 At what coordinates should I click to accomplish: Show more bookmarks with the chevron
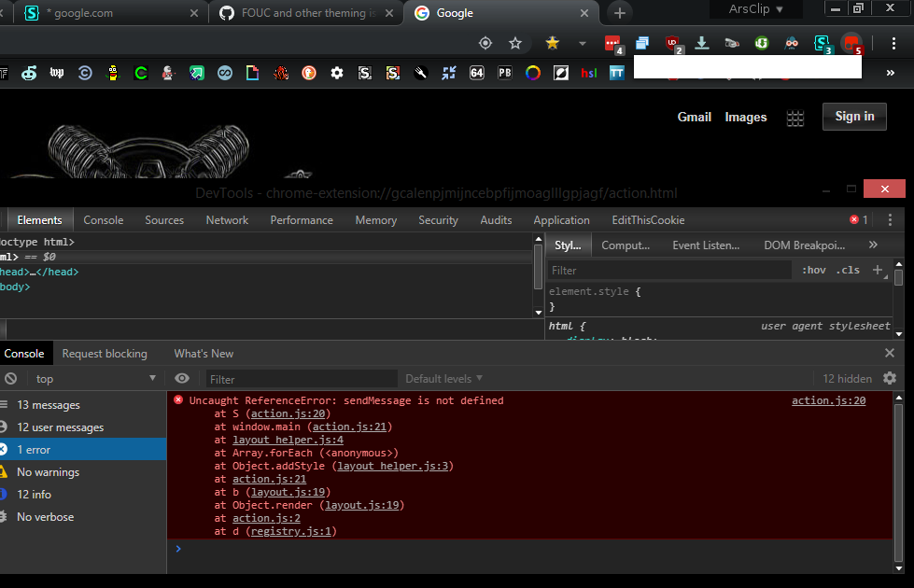click(890, 73)
